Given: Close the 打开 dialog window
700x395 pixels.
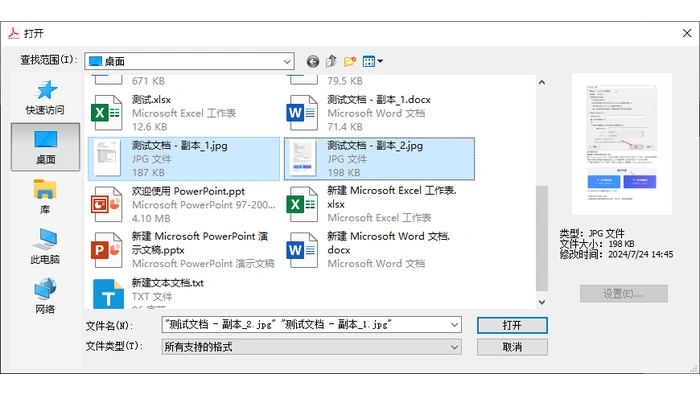Looking at the screenshot, I should coord(687,33).
